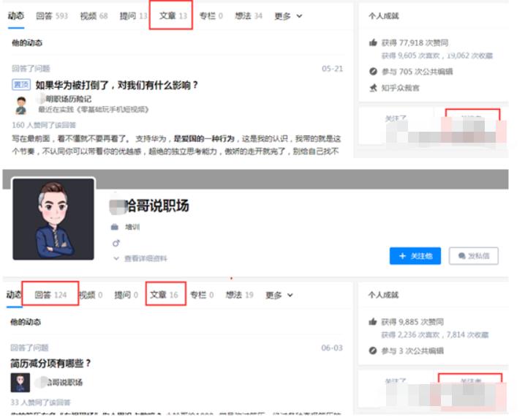Click the 33 人赞同了该回答 text
Screen dimensions: 525x420
click(x=40, y=402)
